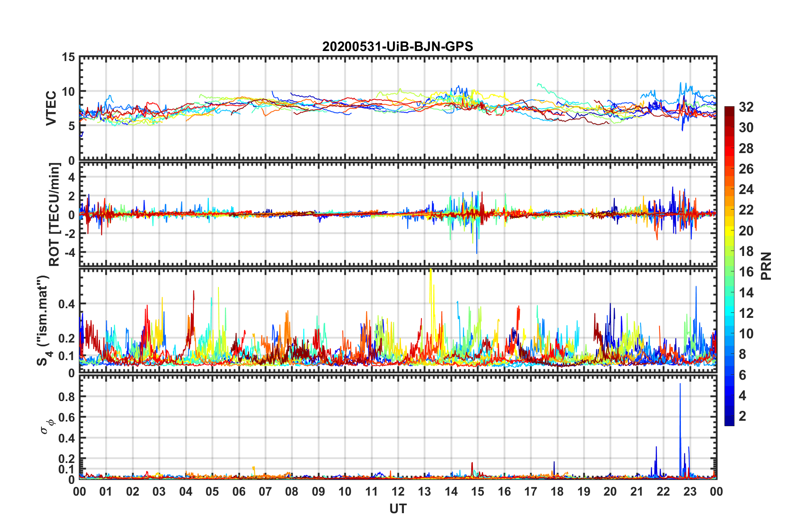Click inside the S4 scintillation plot panel
Viewport: 796px width, 532px height.
(398, 320)
